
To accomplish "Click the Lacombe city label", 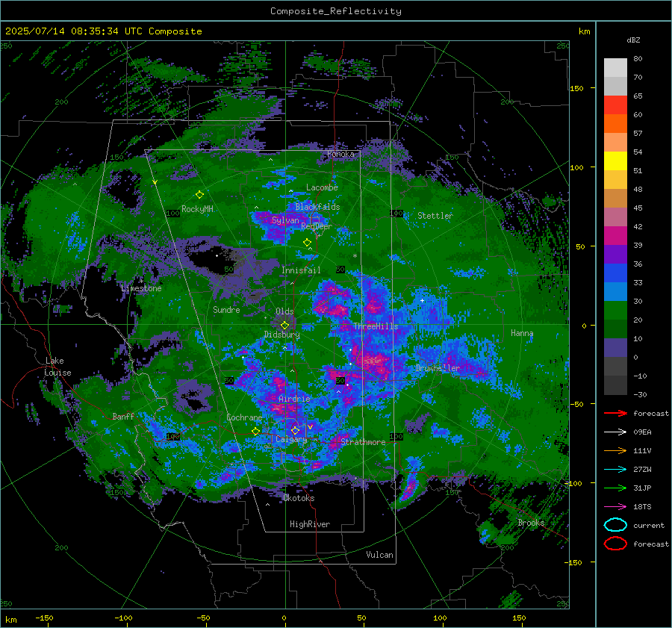I will tap(322, 187).
